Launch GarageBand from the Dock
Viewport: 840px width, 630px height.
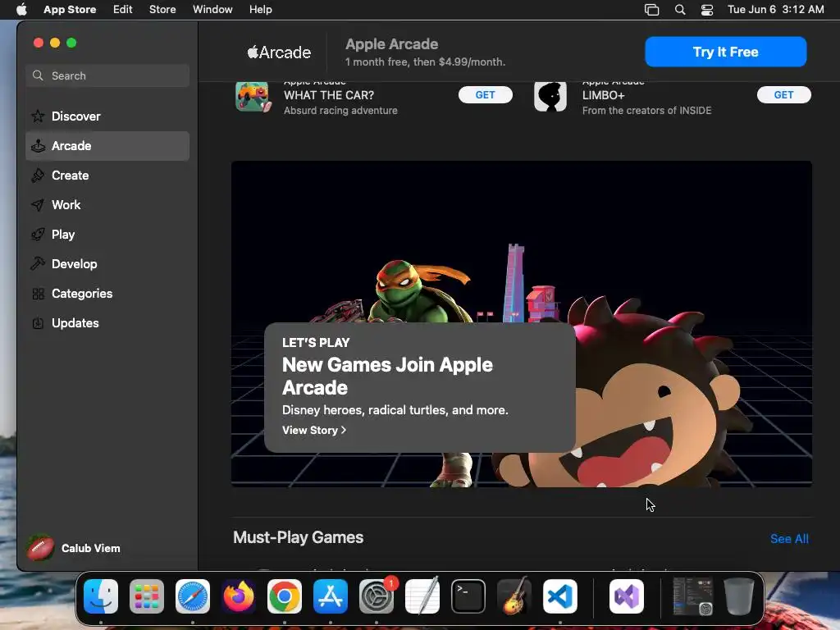[514, 596]
